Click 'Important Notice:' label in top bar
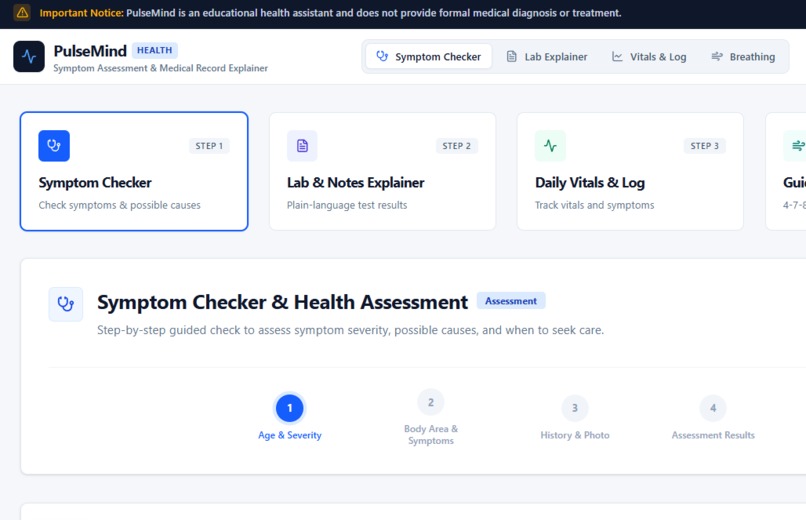 coord(81,13)
